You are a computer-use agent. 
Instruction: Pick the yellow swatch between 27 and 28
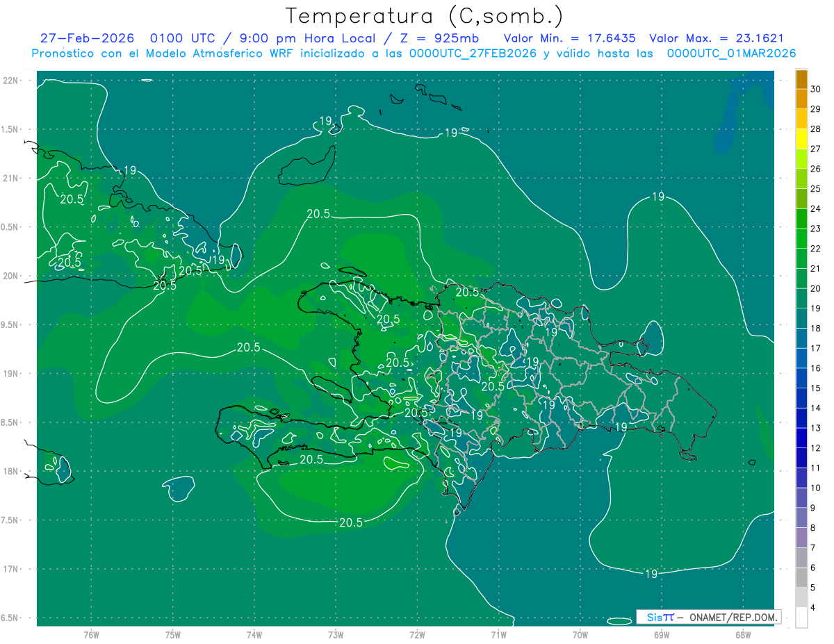point(801,138)
